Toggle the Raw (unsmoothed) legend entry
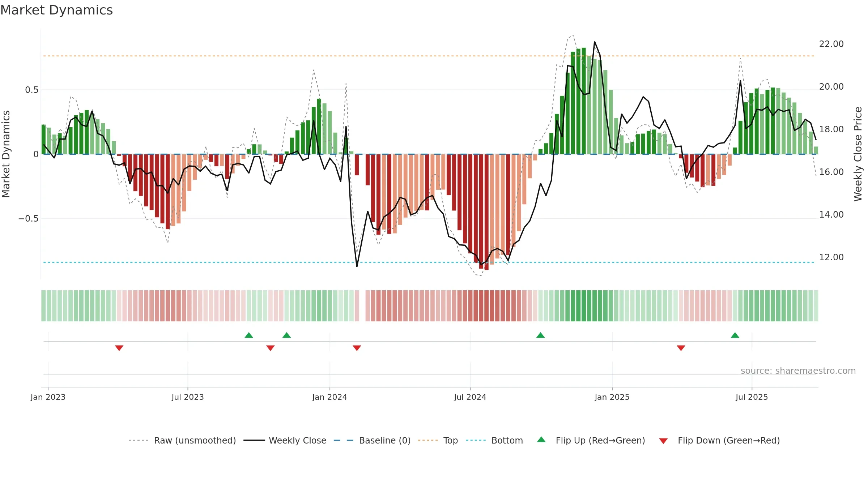868x488 pixels. coord(182,440)
